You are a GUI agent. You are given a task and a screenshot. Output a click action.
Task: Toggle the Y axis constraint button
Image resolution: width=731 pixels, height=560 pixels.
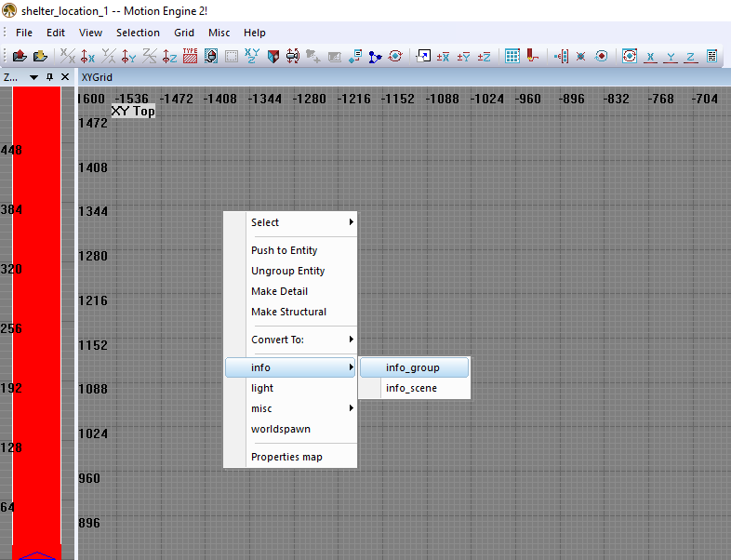coord(671,56)
